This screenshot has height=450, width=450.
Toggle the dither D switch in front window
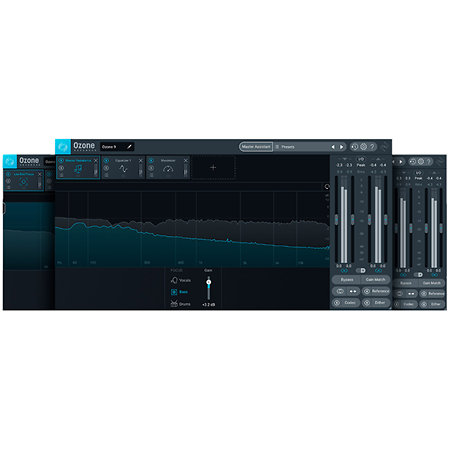coord(361,270)
